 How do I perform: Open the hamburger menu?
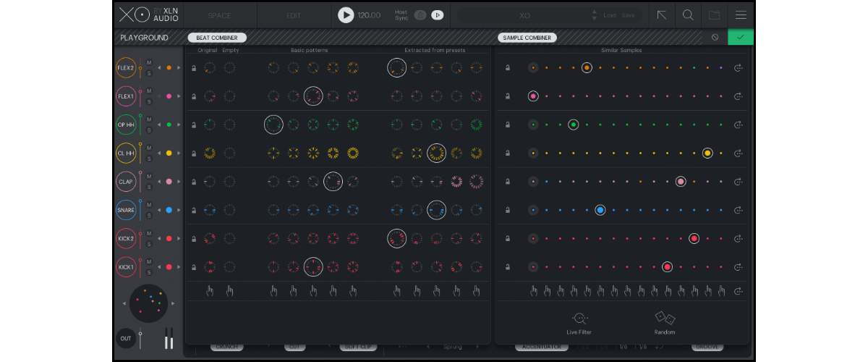[x=741, y=15]
